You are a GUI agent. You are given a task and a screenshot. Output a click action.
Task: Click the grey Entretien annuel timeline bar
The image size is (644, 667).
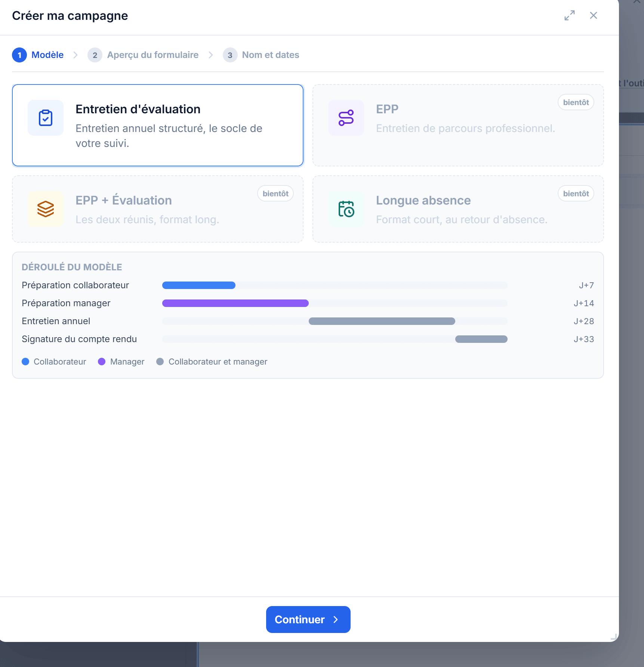[x=382, y=321]
